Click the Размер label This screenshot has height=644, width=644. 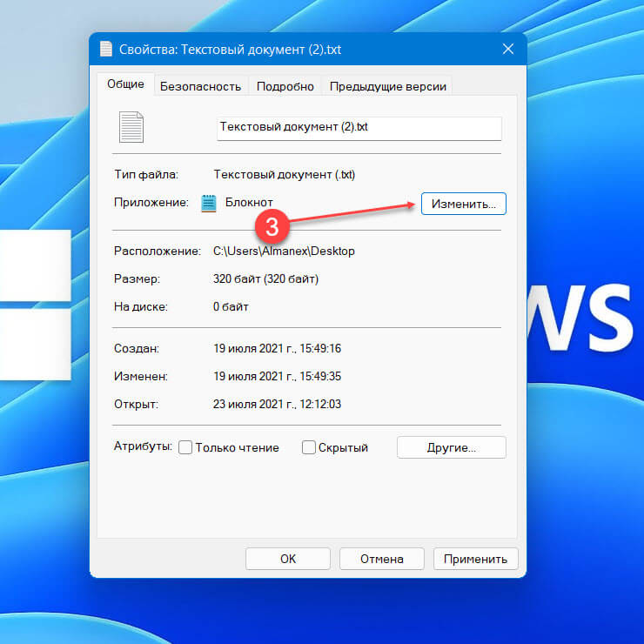[137, 278]
